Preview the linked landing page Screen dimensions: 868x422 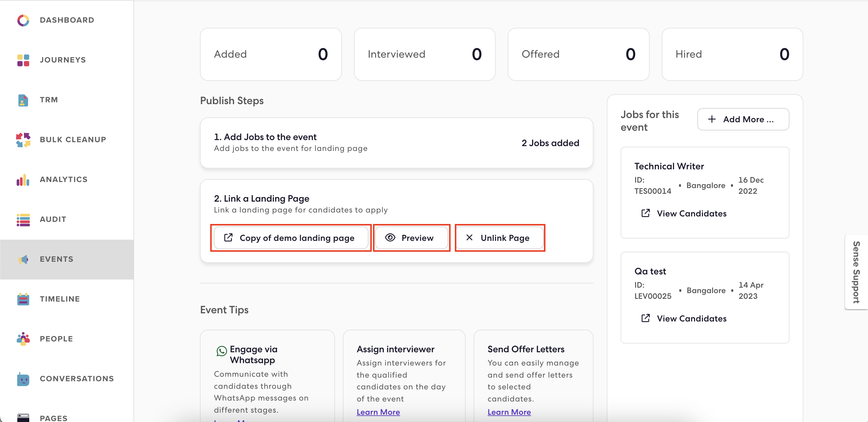[411, 238]
